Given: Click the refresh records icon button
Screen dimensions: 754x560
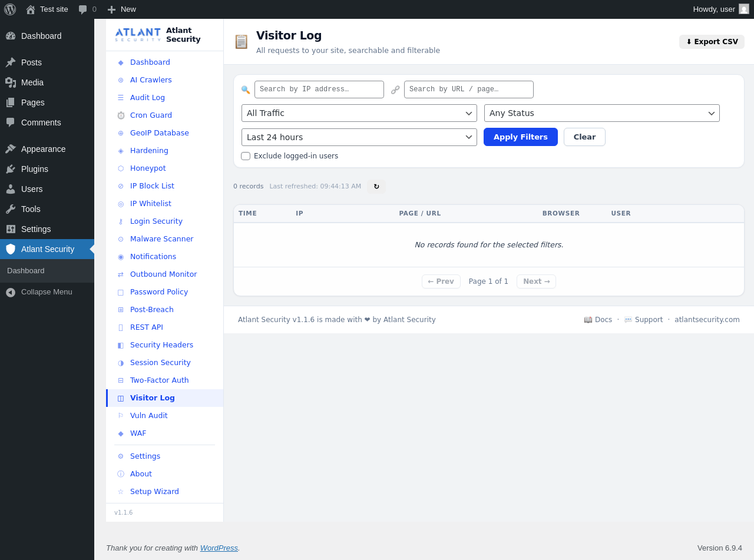Looking at the screenshot, I should click(x=376, y=187).
